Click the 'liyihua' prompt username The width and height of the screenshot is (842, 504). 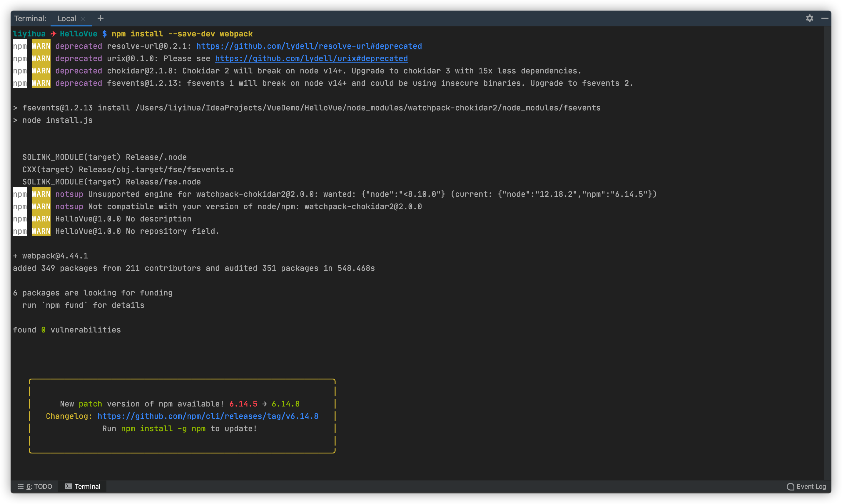coord(29,34)
